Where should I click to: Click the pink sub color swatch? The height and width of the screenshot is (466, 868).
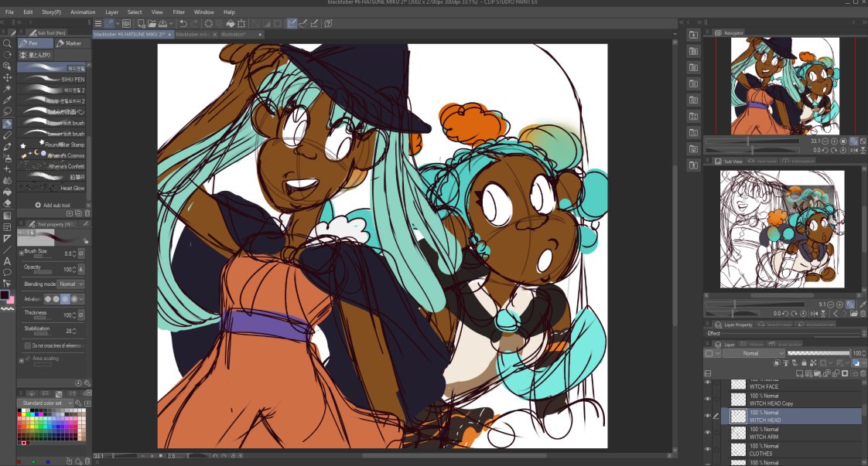[11, 301]
